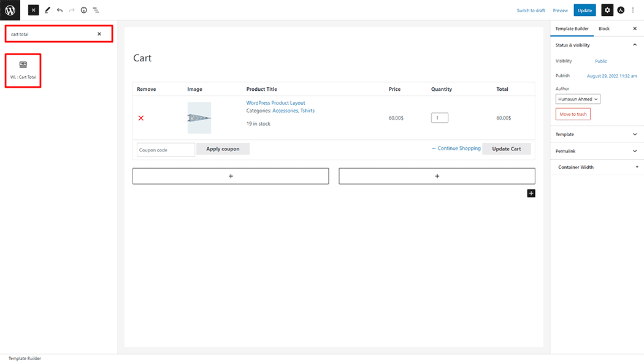Open the Astra settings icon
This screenshot has height=362, width=644.
[x=621, y=10]
